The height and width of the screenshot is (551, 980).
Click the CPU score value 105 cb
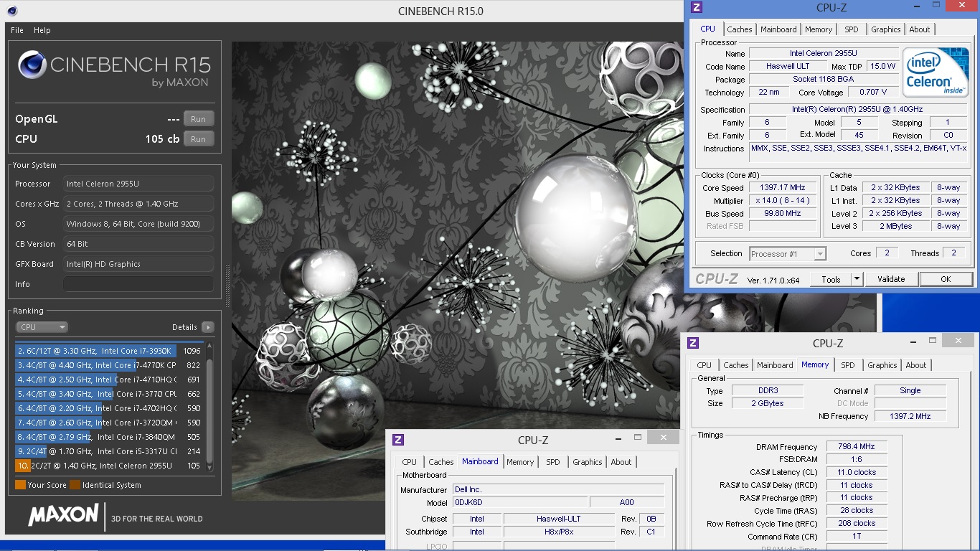[162, 139]
